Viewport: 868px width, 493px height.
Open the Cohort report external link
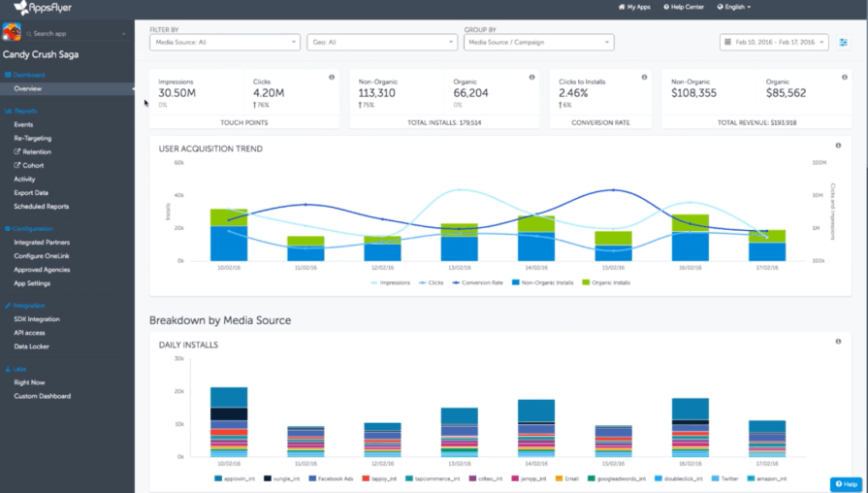29,166
